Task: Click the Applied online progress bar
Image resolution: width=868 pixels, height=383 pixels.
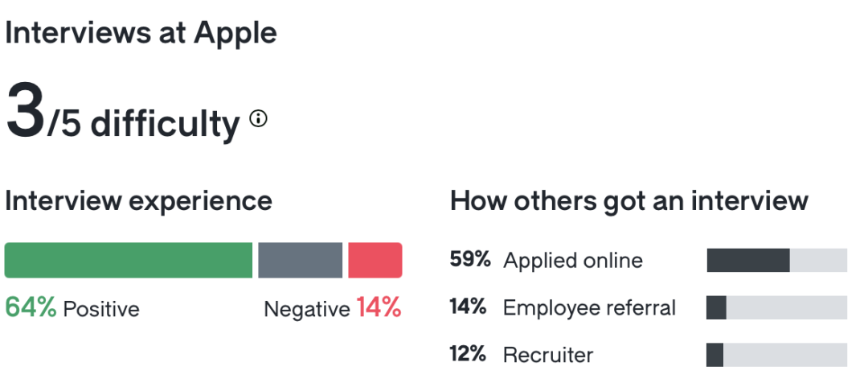Action: point(776,261)
